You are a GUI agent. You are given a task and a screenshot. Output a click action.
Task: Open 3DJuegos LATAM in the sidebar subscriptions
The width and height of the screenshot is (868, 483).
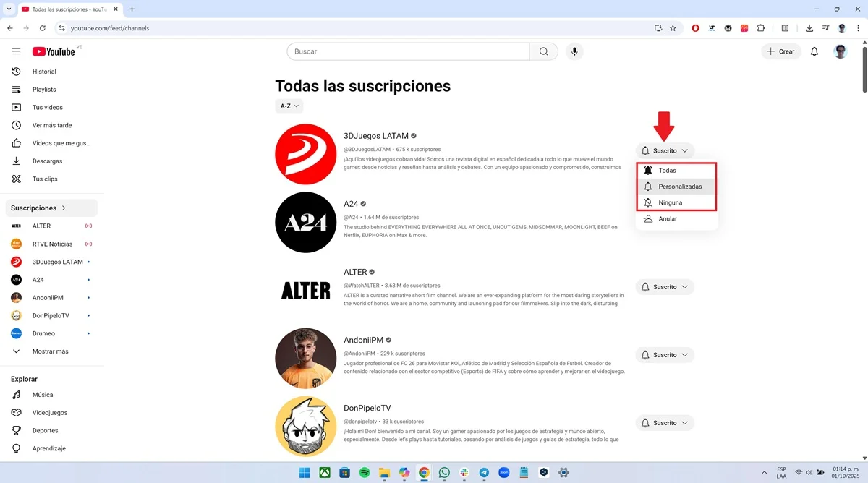tap(51, 262)
